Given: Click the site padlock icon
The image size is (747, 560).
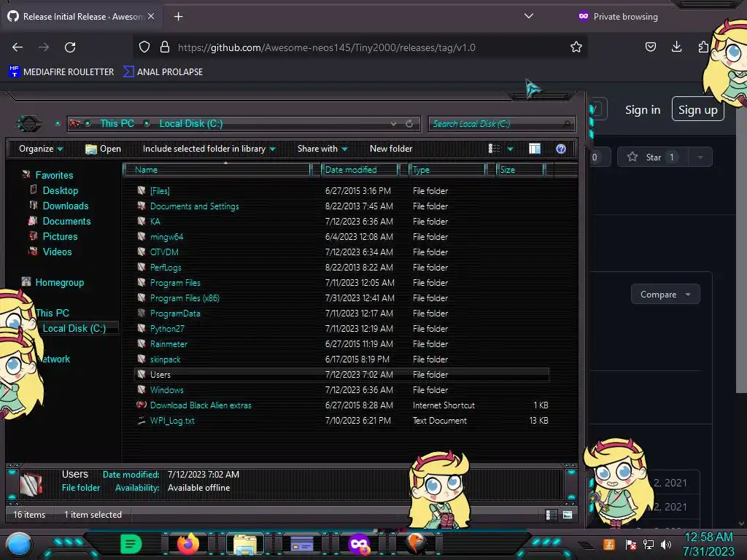Looking at the screenshot, I should pyautogui.click(x=165, y=47).
